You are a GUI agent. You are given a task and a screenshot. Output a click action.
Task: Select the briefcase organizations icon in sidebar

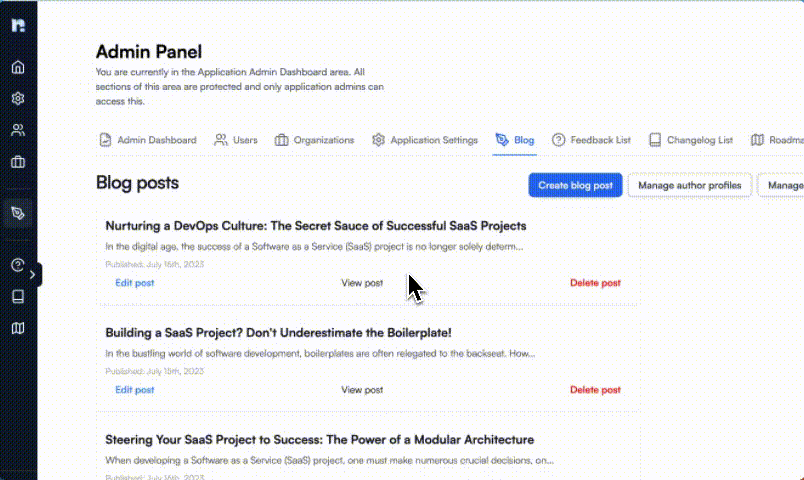18,161
